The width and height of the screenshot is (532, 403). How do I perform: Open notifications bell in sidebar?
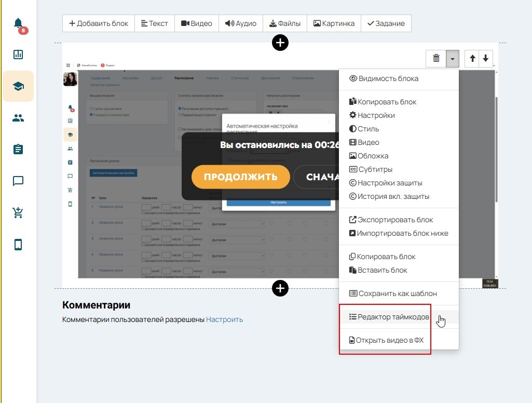(18, 23)
